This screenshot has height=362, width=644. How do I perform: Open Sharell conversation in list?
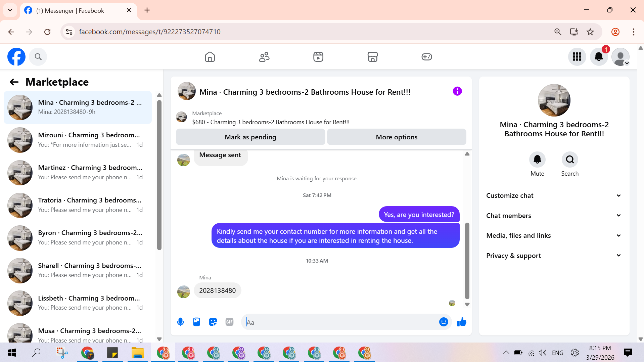coord(78,271)
